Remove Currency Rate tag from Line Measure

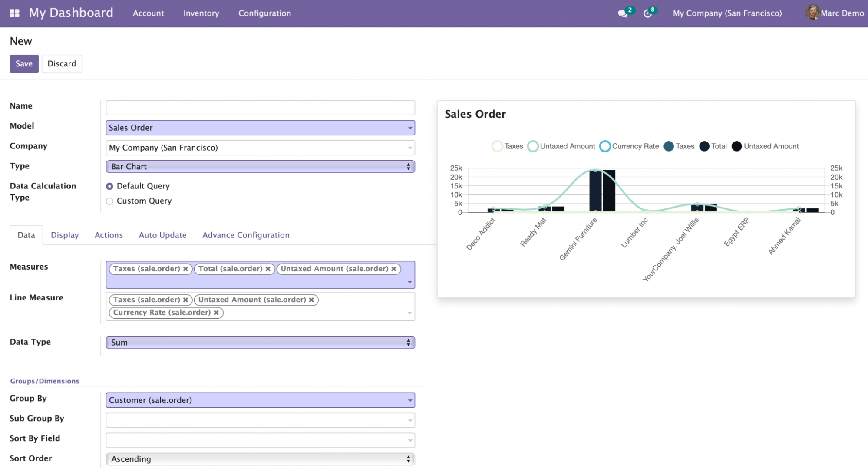[216, 313]
